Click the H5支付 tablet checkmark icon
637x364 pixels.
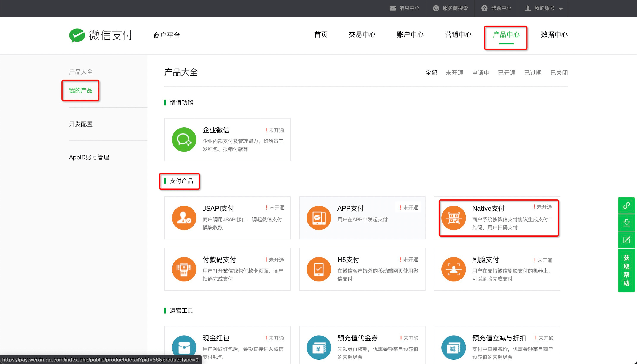319,269
